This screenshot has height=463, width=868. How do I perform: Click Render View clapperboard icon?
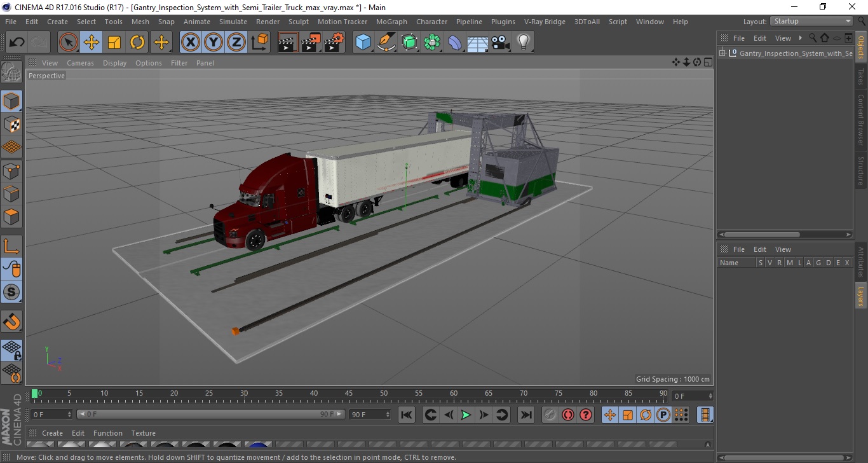pyautogui.click(x=288, y=43)
